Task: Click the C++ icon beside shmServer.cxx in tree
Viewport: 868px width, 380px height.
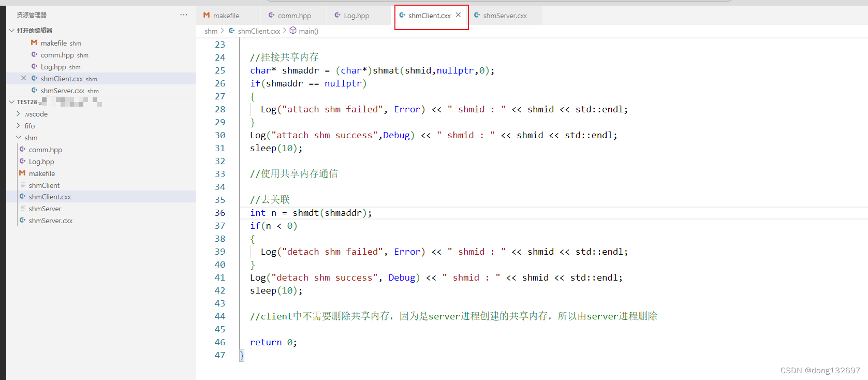Action: pyautogui.click(x=23, y=220)
